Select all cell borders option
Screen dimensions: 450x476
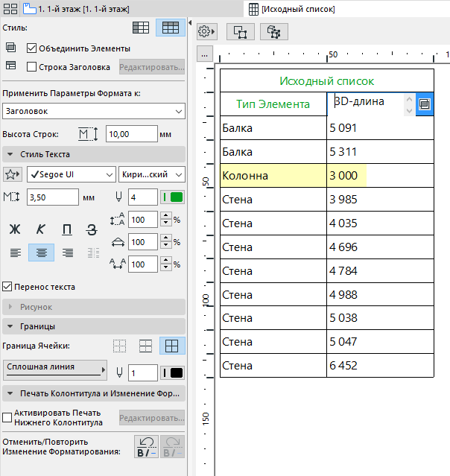174,346
